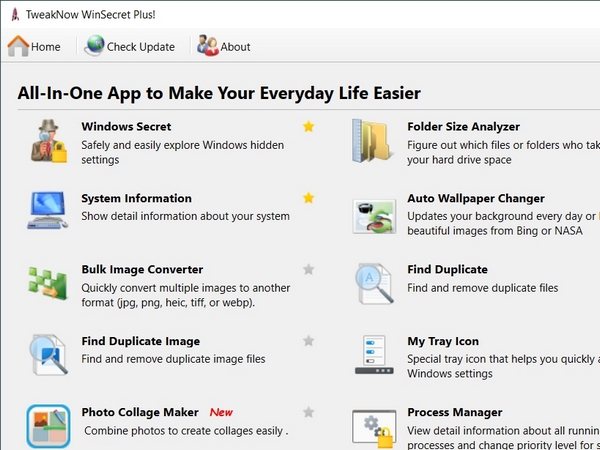The height and width of the screenshot is (450, 600).
Task: Click the About people icon
Action: [208, 46]
